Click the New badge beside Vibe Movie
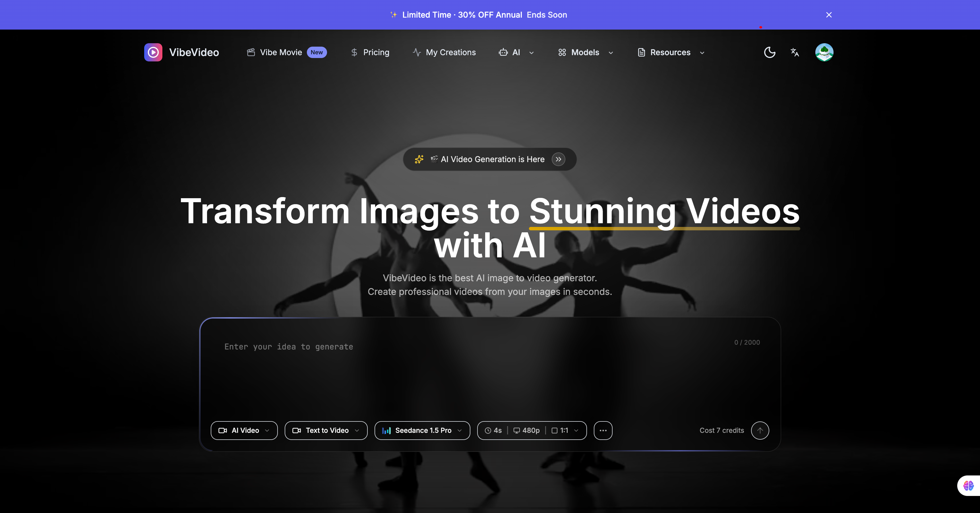Viewport: 980px width, 513px height. (317, 53)
